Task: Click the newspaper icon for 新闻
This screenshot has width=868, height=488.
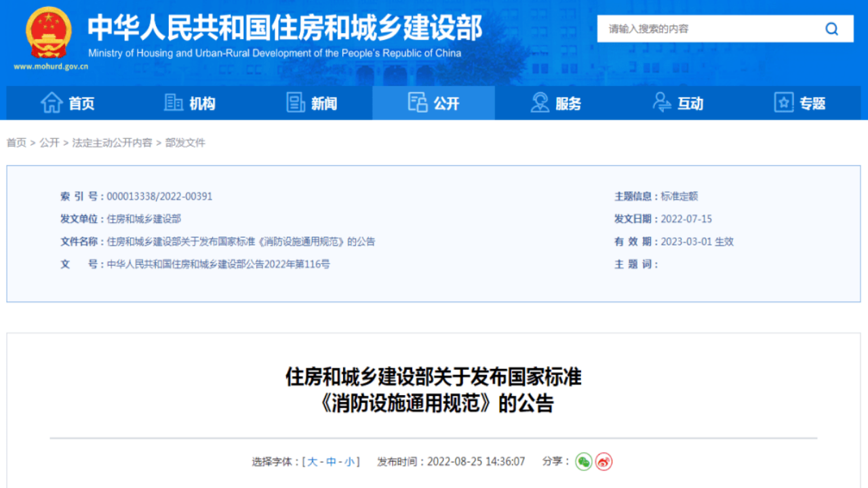Action: [296, 103]
